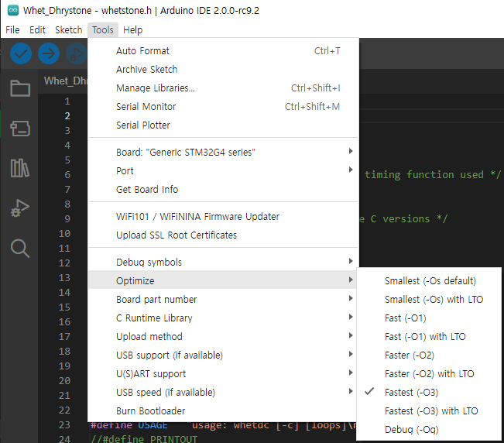Open the Sketch menu

pyautogui.click(x=68, y=30)
